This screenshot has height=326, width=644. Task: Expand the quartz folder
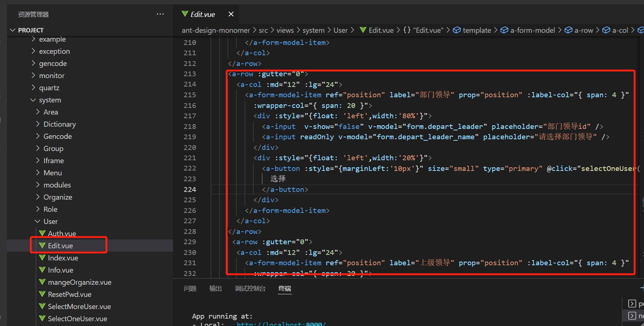(x=34, y=88)
